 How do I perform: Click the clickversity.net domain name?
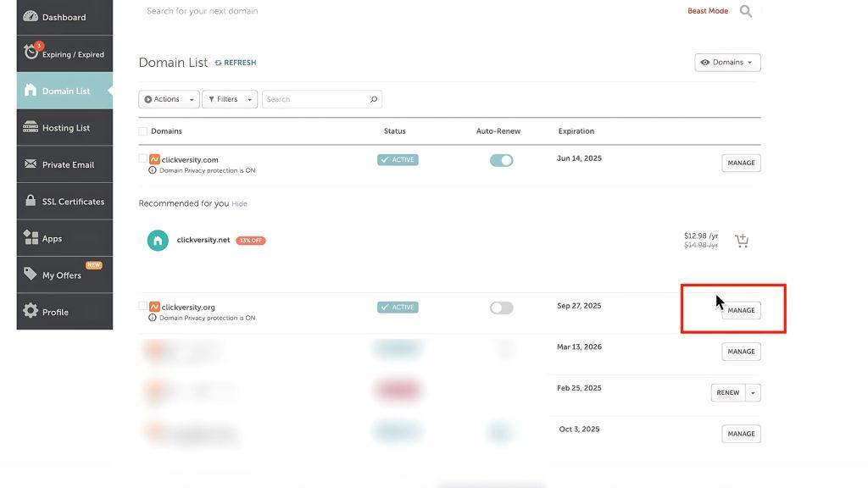(x=203, y=240)
